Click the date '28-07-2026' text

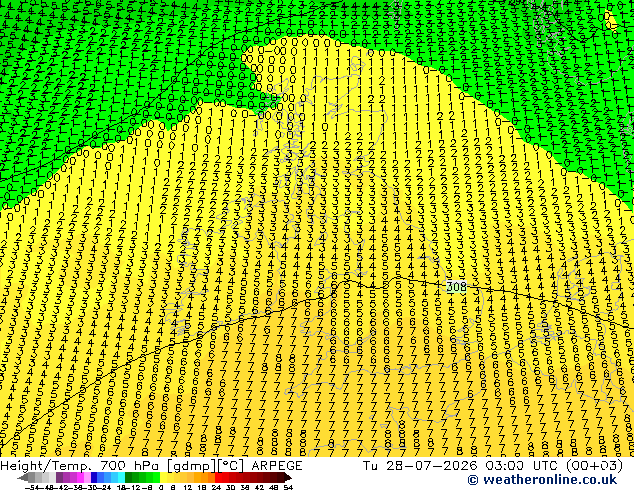[x=431, y=466]
